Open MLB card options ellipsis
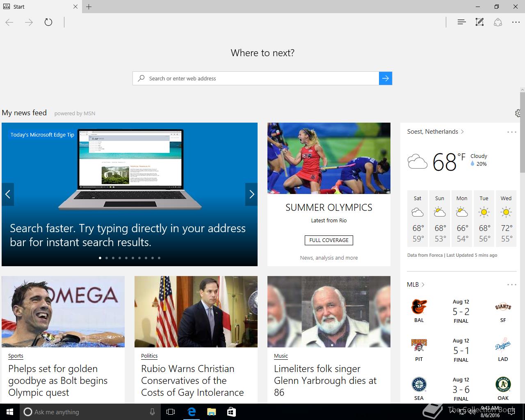 coord(511,285)
